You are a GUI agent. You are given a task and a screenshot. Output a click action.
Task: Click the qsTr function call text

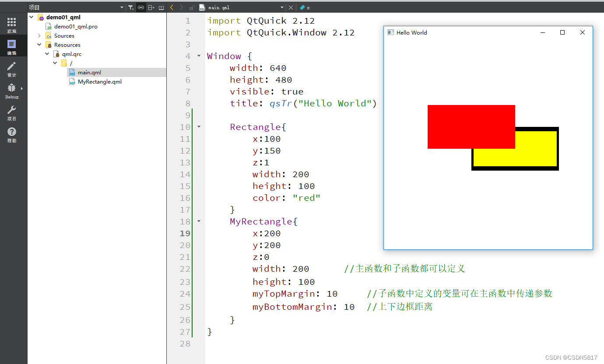pyautogui.click(x=281, y=103)
